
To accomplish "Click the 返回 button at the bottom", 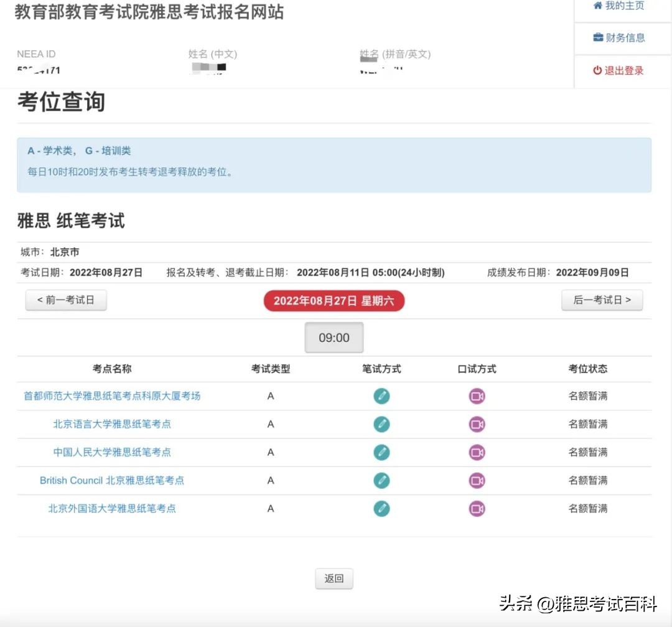I will click(x=334, y=578).
